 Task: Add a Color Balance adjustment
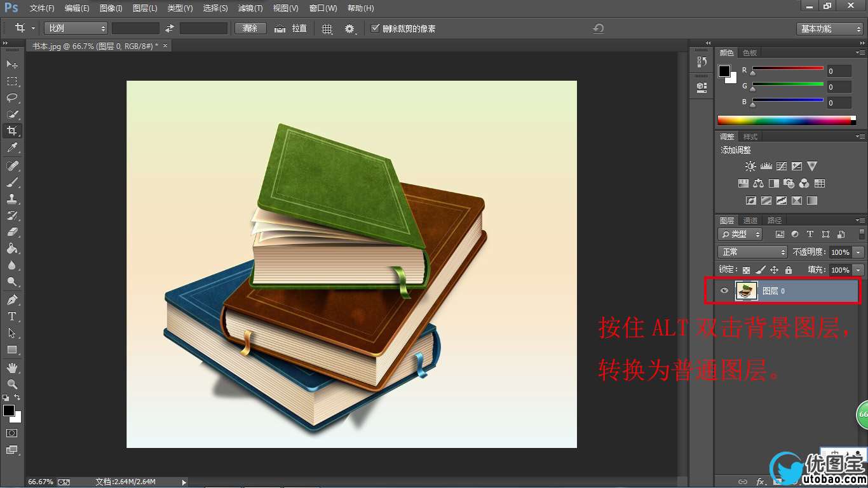point(758,184)
